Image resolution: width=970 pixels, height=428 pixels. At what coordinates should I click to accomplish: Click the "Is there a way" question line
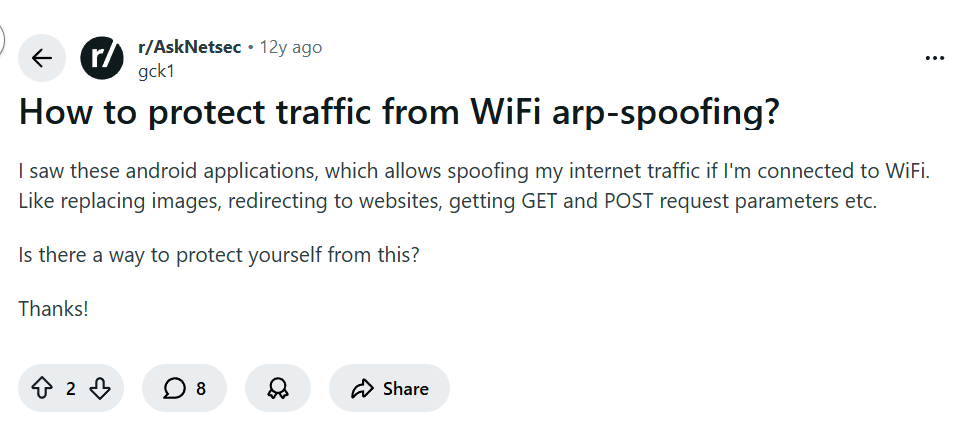pyautogui.click(x=219, y=254)
